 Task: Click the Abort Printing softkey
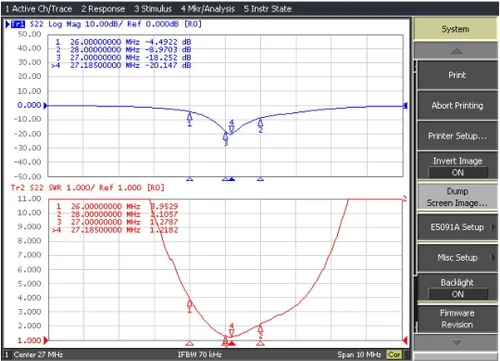pos(457,105)
